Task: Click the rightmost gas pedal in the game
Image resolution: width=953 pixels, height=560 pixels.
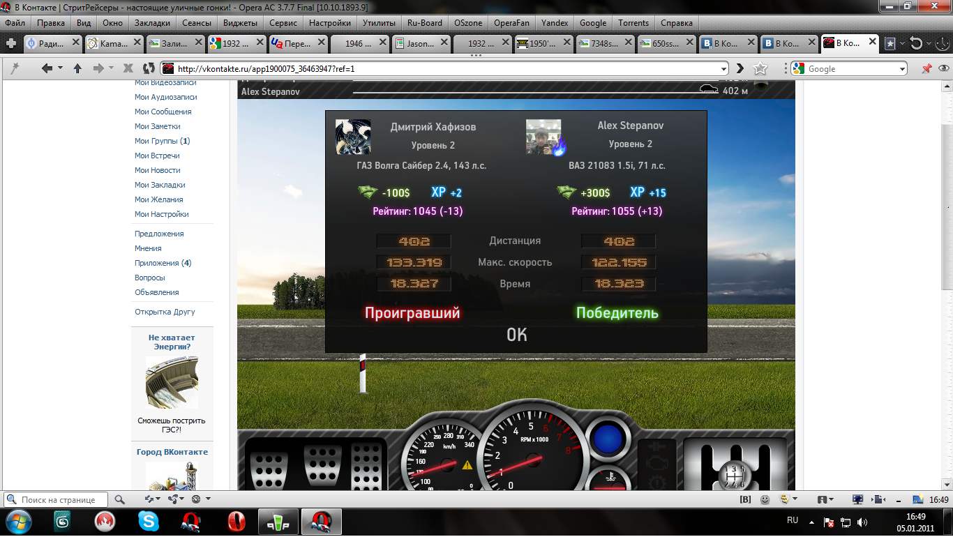Action: click(366, 466)
